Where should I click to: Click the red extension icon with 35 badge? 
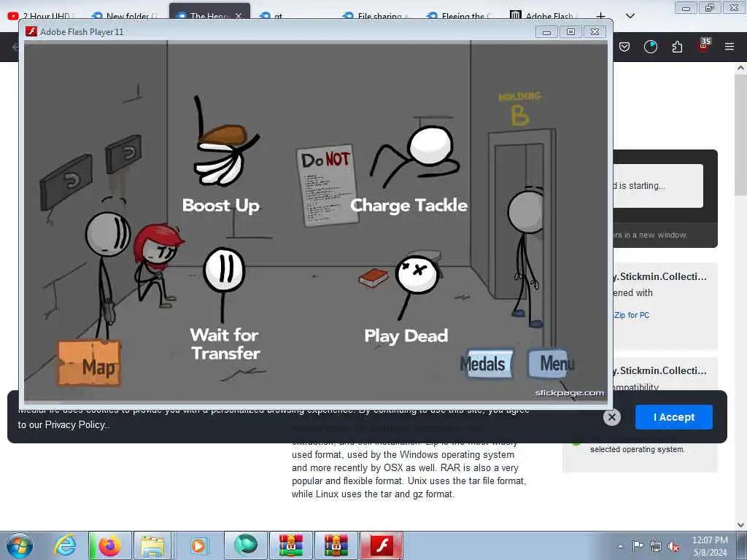point(704,46)
